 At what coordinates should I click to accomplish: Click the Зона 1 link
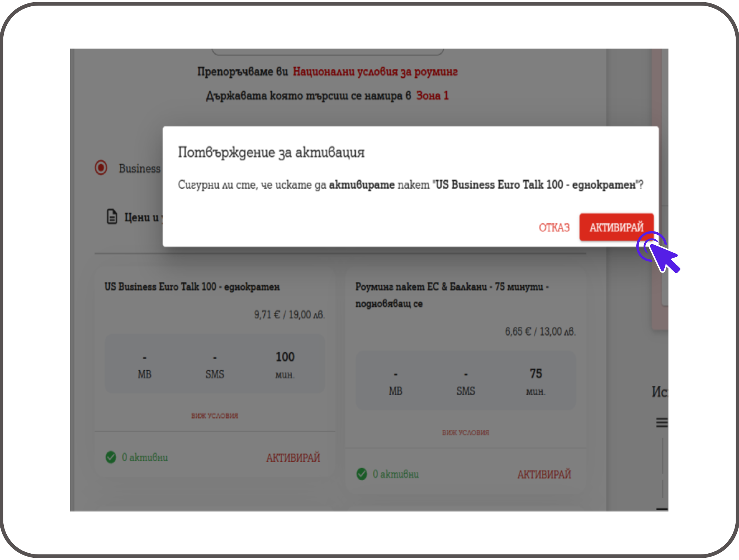[x=432, y=96]
